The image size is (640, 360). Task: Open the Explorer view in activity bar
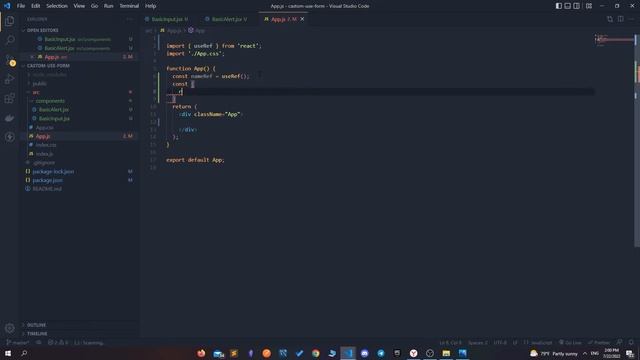(x=10, y=21)
